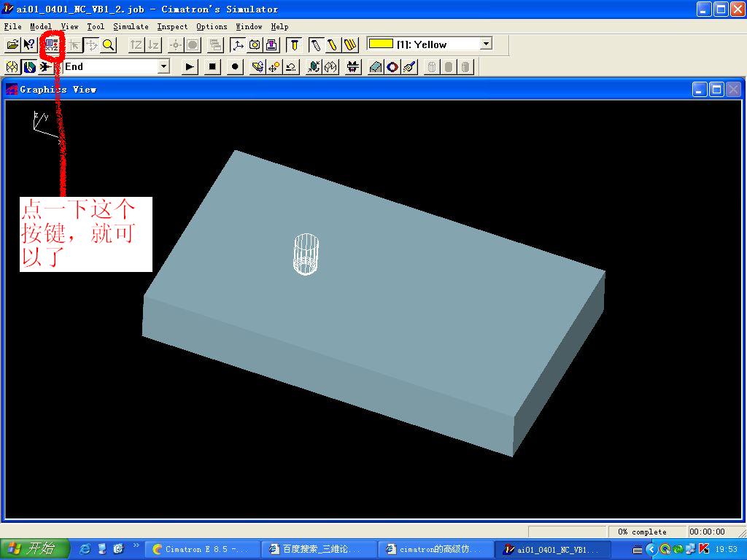Maximize the Graphics View sub-window
Viewport: 747px width, 560px height.
[716, 89]
